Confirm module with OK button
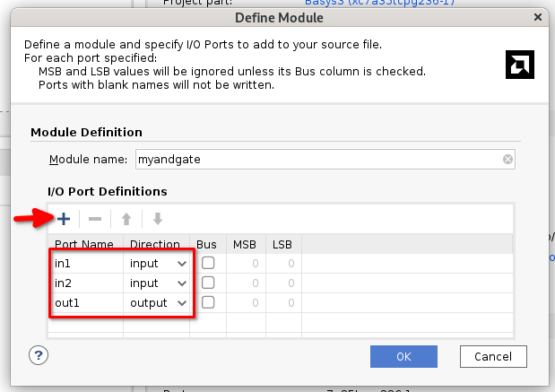Screen dimensions: 555x392 pos(403,357)
